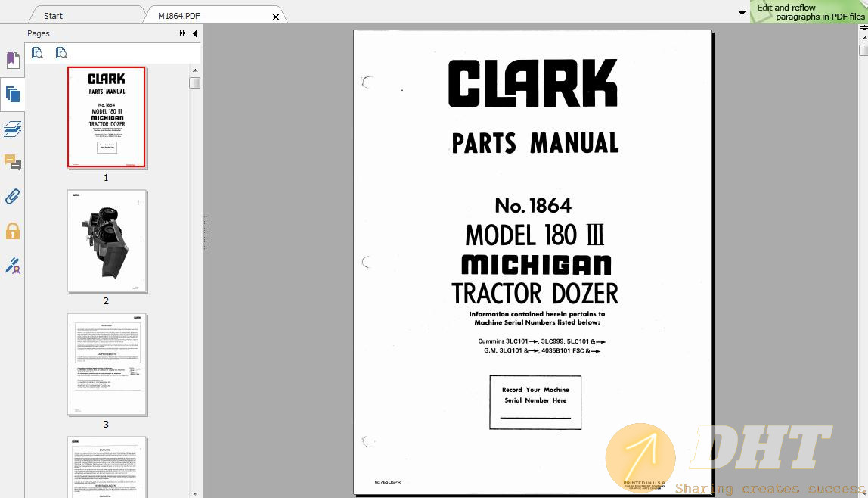Select page 1 thumbnail with Clark cover
The width and height of the screenshot is (868, 498).
(107, 117)
